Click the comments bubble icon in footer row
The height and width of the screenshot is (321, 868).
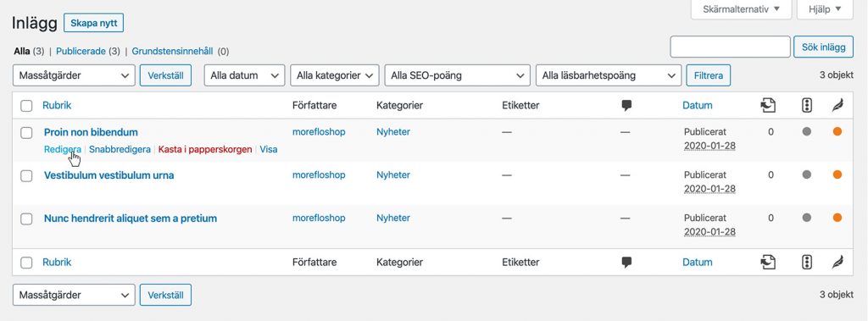626,263
